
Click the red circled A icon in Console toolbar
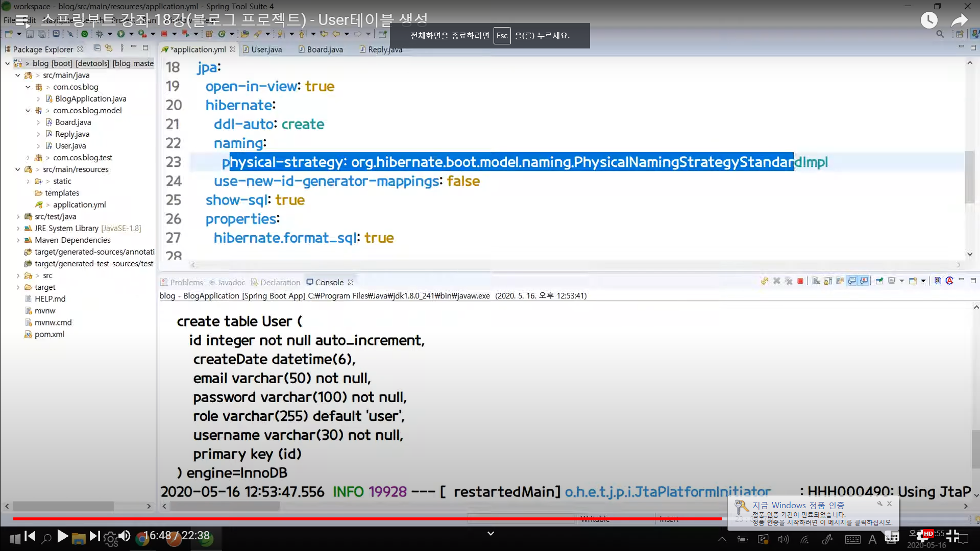coord(949,281)
